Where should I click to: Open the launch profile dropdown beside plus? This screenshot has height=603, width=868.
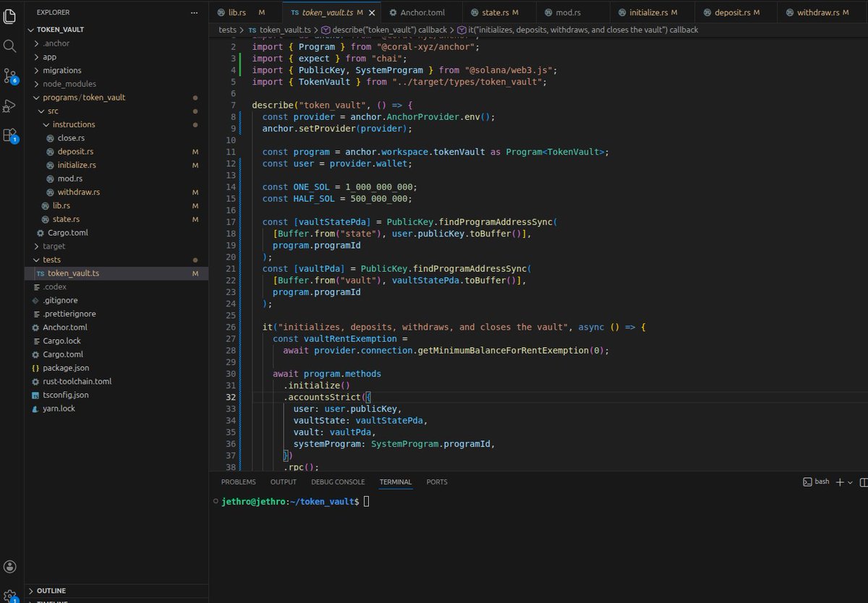[850, 482]
